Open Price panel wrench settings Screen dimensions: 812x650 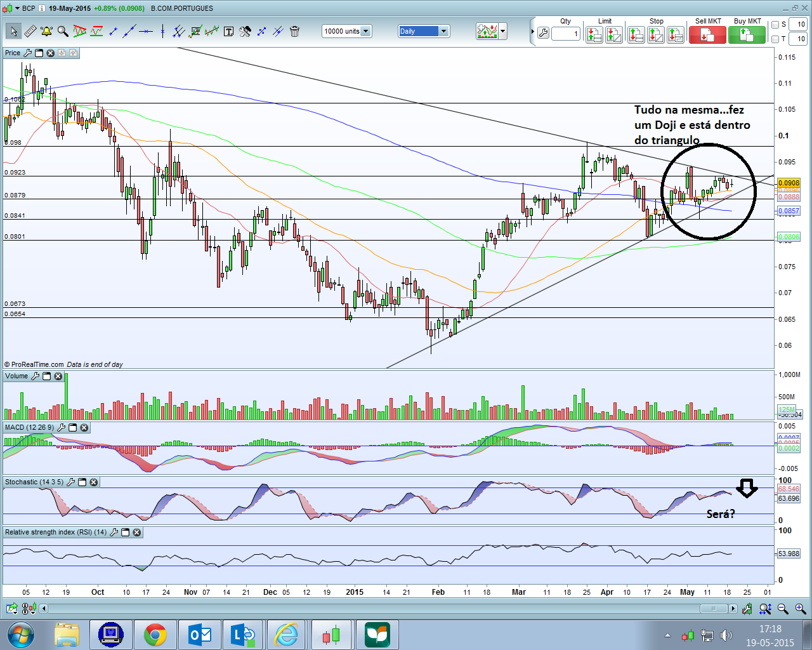pos(27,53)
